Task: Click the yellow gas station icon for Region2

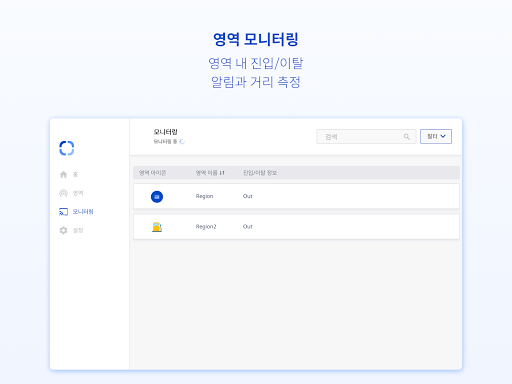Action: point(157,227)
